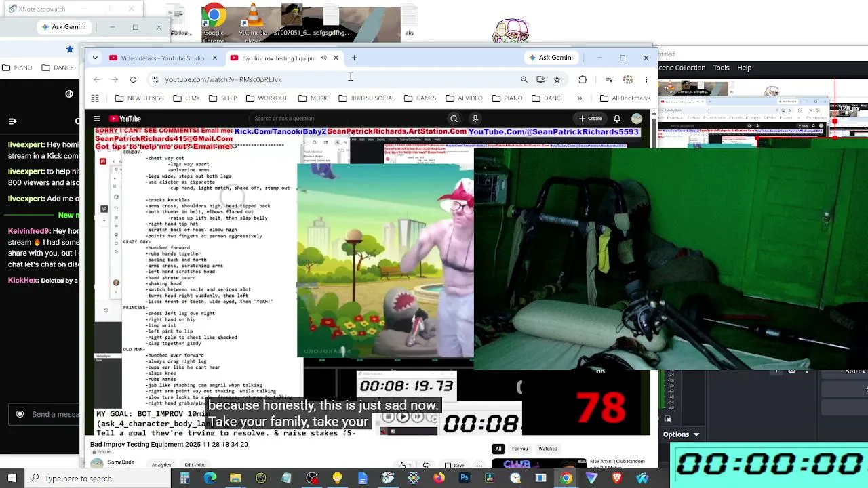
Task: Click the YouTube Create button
Action: click(x=590, y=119)
